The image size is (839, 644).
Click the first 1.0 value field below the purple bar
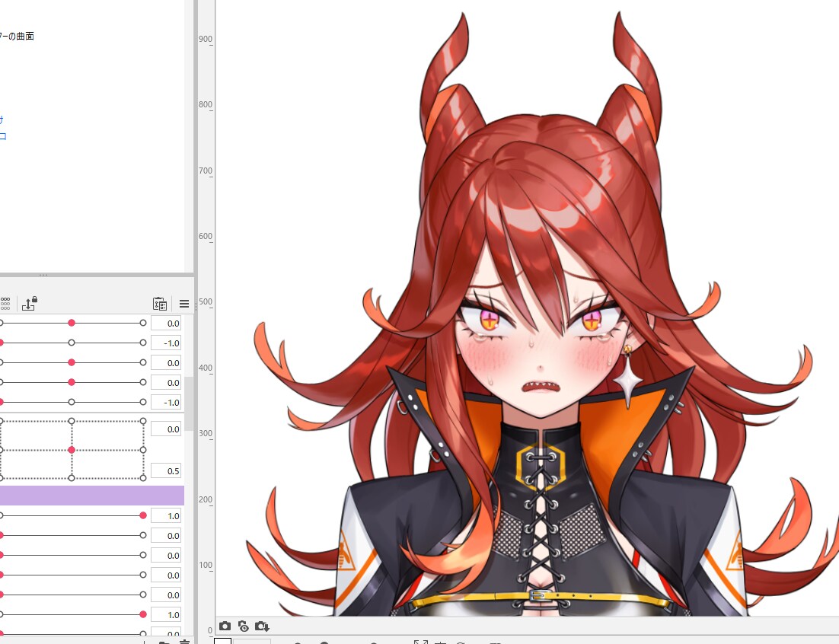pyautogui.click(x=167, y=515)
